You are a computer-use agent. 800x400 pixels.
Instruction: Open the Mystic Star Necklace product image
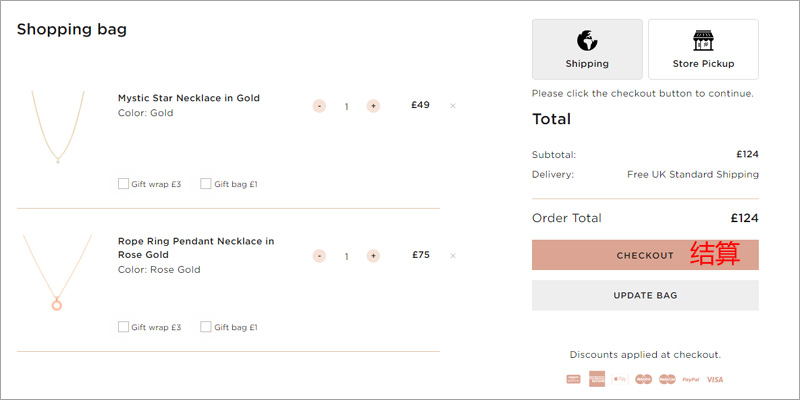click(58, 127)
